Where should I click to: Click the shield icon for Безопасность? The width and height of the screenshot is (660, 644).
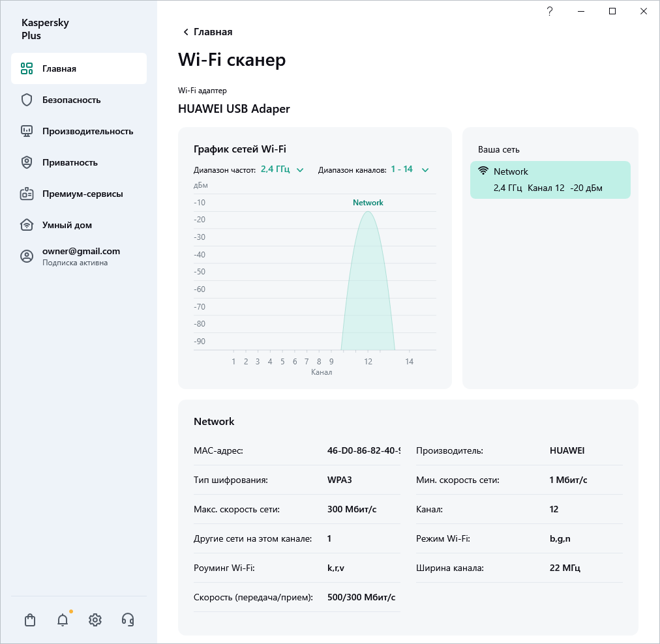coord(27,100)
